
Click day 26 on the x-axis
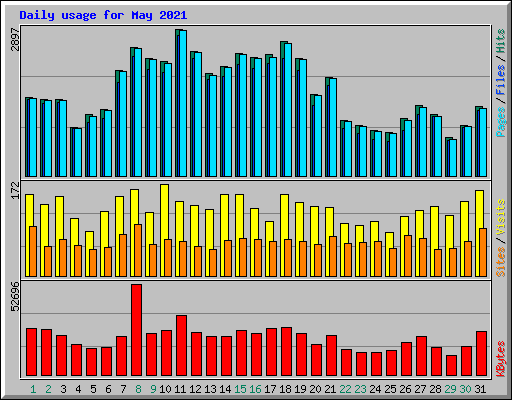pyautogui.click(x=405, y=389)
